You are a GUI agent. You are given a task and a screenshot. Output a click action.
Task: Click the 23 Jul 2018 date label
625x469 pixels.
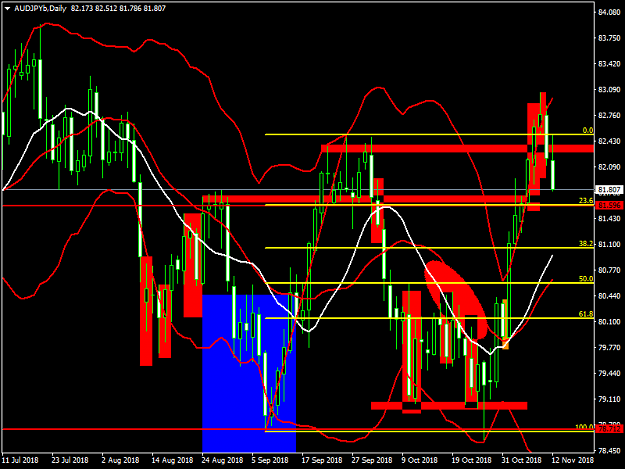point(70,460)
